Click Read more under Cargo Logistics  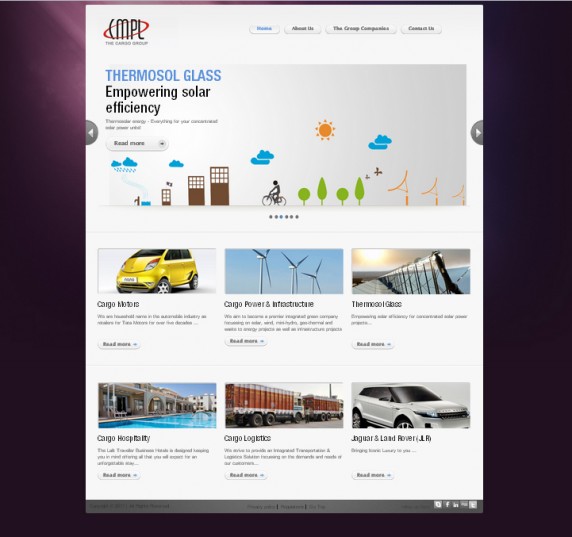tap(246, 475)
